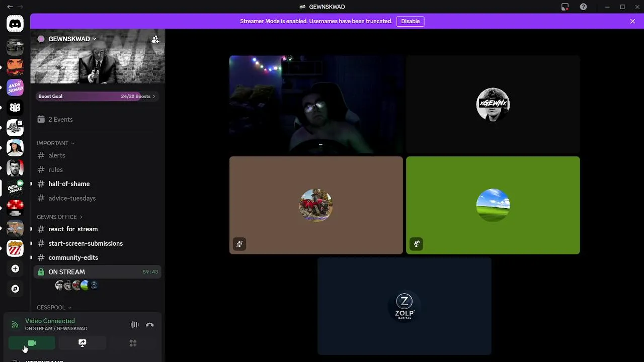Dismiss the Streamer Mode banner

coord(632,21)
